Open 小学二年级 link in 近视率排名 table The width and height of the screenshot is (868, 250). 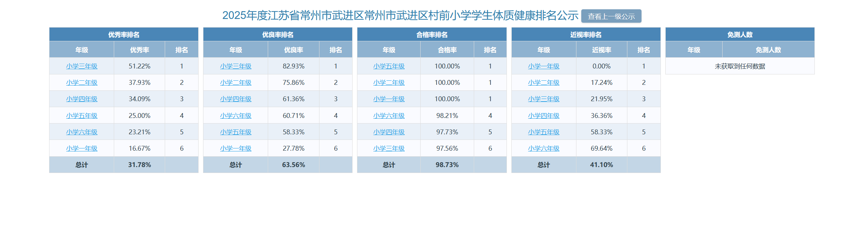(x=544, y=83)
